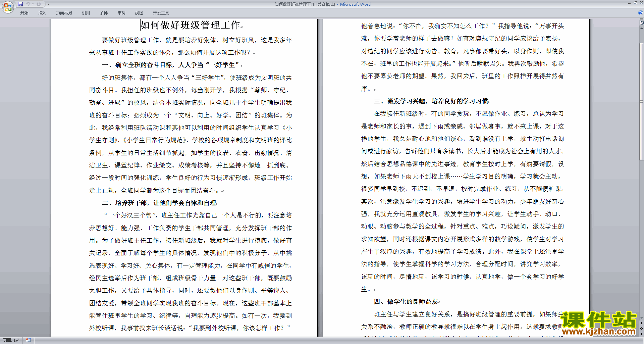Open the Select Browse Object button

[x=642, y=328]
